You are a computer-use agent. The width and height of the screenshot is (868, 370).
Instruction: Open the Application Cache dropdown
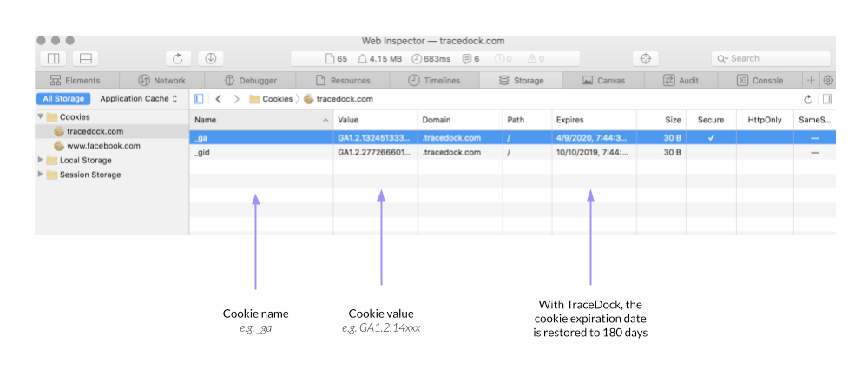tap(138, 99)
